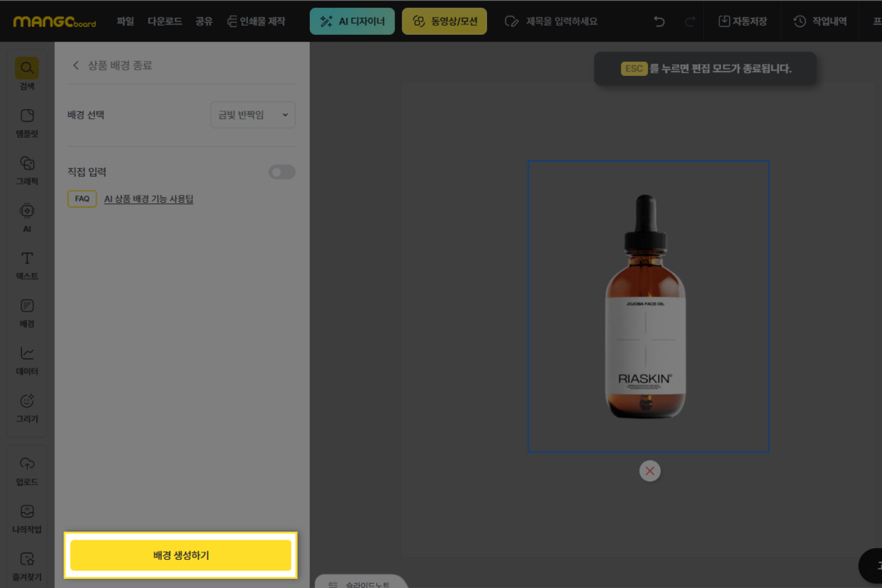Click the AI 디자이너 button

(352, 21)
